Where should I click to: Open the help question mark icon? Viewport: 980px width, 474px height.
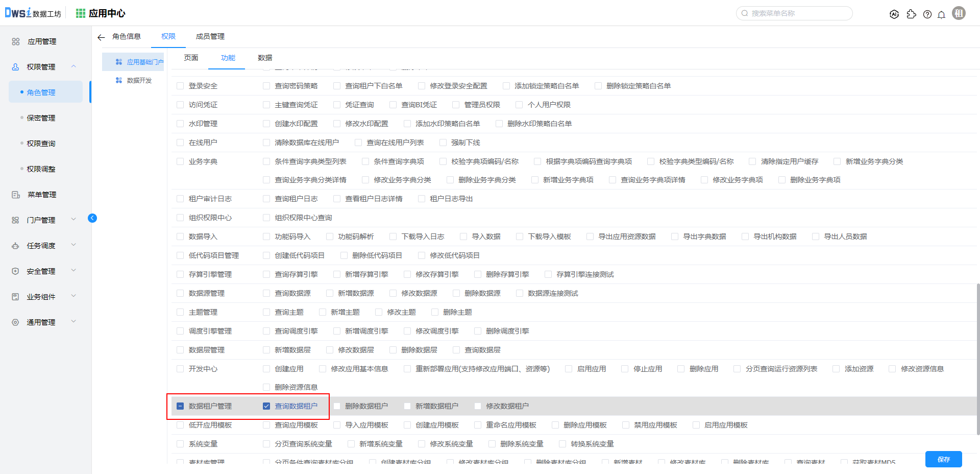(x=927, y=14)
